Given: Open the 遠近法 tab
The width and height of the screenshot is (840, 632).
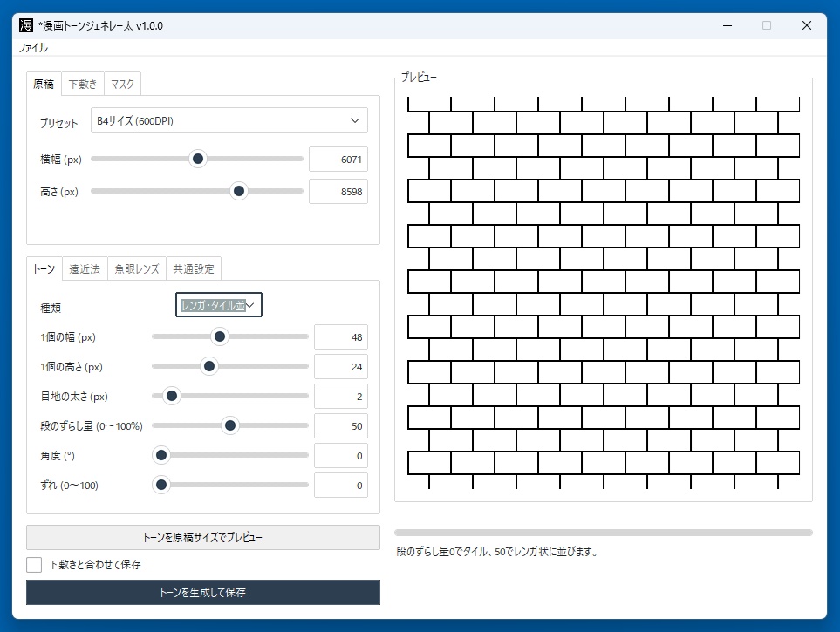Looking at the screenshot, I should tap(85, 268).
